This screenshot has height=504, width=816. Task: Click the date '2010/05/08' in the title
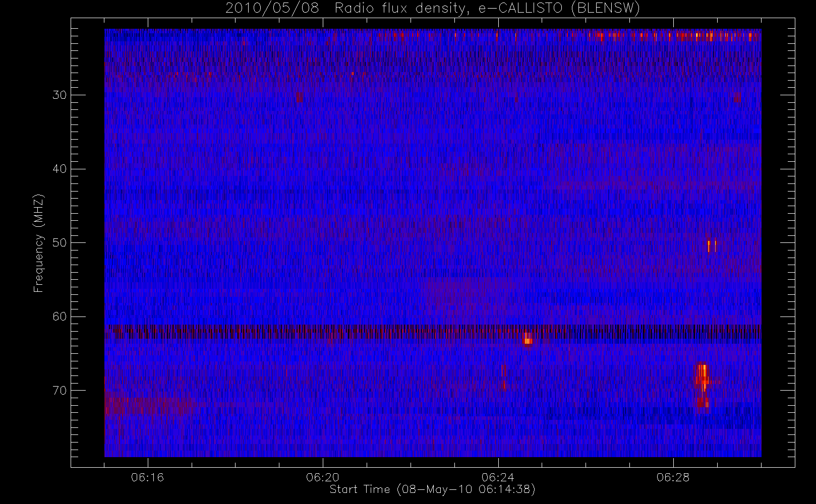pos(272,9)
